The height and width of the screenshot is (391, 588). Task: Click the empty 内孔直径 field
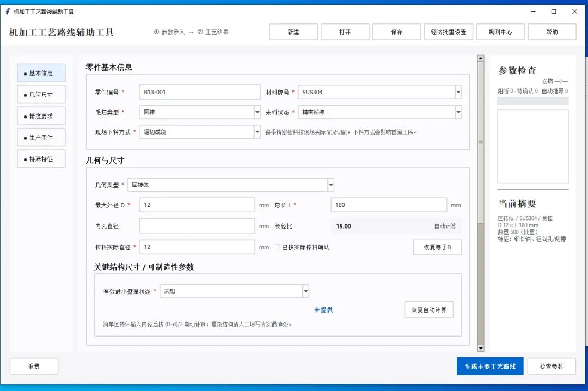(x=197, y=226)
